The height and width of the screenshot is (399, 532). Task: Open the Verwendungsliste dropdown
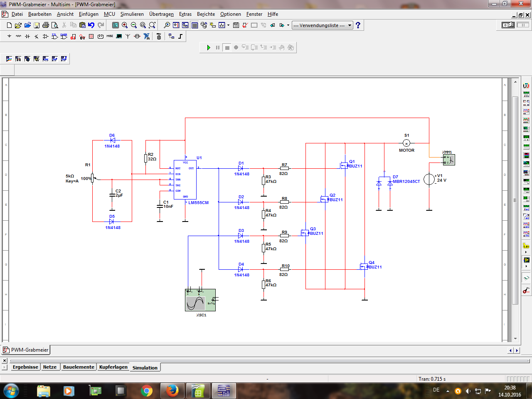322,25
